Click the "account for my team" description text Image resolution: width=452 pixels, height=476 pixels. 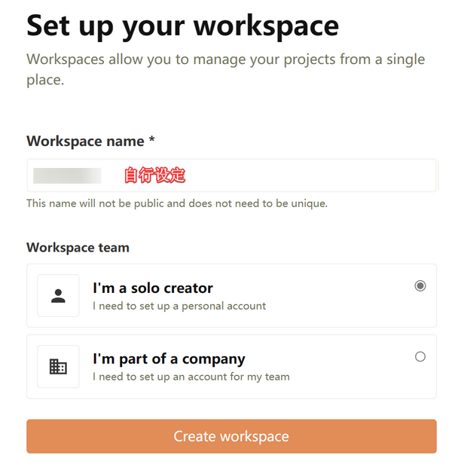239,377
